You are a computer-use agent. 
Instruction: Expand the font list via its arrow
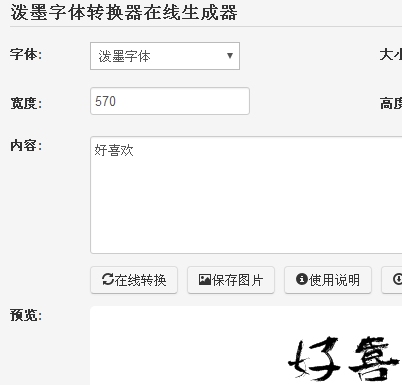coord(230,56)
